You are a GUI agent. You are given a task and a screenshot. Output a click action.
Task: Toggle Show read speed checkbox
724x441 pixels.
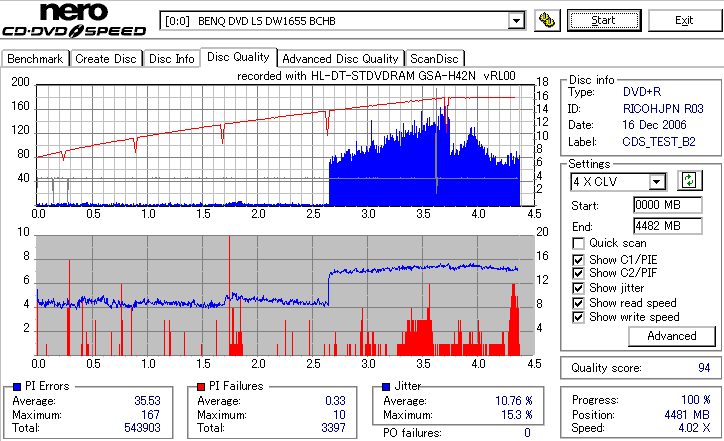(x=578, y=303)
